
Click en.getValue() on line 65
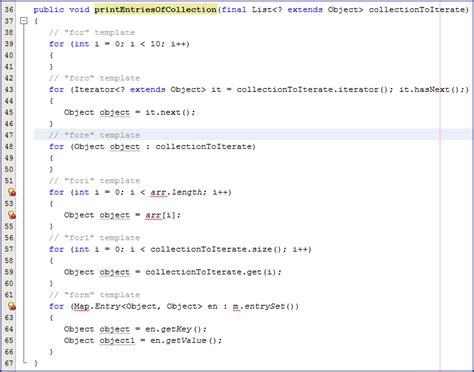point(183,340)
